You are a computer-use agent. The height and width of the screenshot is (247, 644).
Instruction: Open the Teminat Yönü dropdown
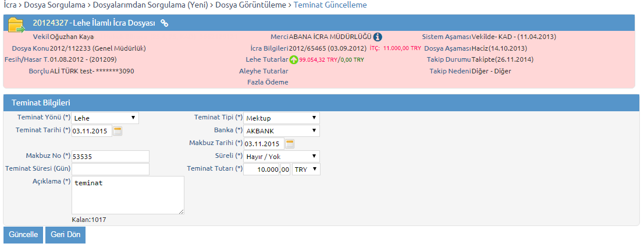coord(105,118)
